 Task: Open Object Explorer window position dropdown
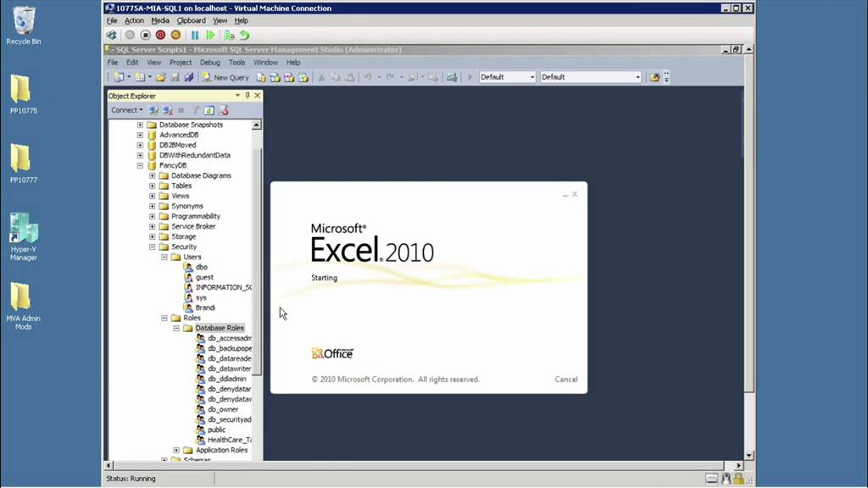[x=237, y=96]
